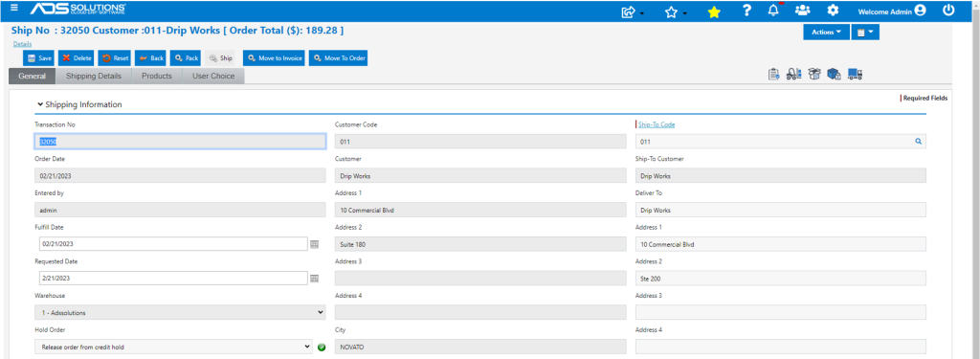This screenshot has width=980, height=359.
Task: Open the users group icon
Action: point(803,11)
